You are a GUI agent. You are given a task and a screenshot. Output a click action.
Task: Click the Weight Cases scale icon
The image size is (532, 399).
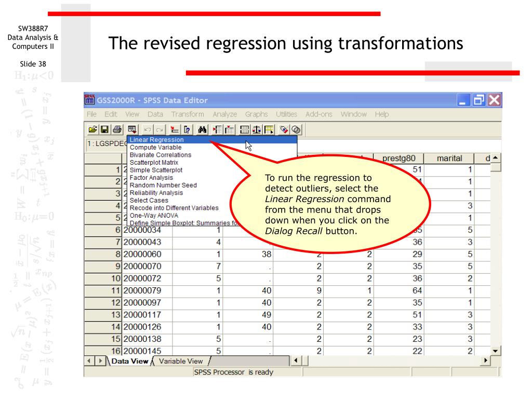click(x=257, y=129)
